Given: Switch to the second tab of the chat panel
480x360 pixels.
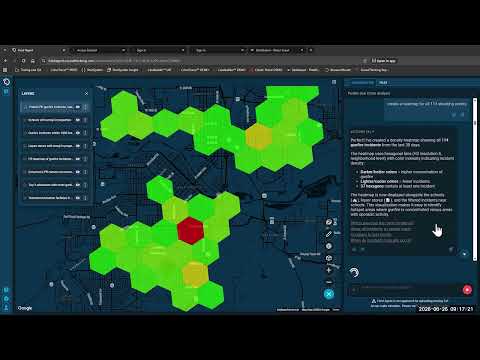Looking at the screenshot, I should [383, 83].
